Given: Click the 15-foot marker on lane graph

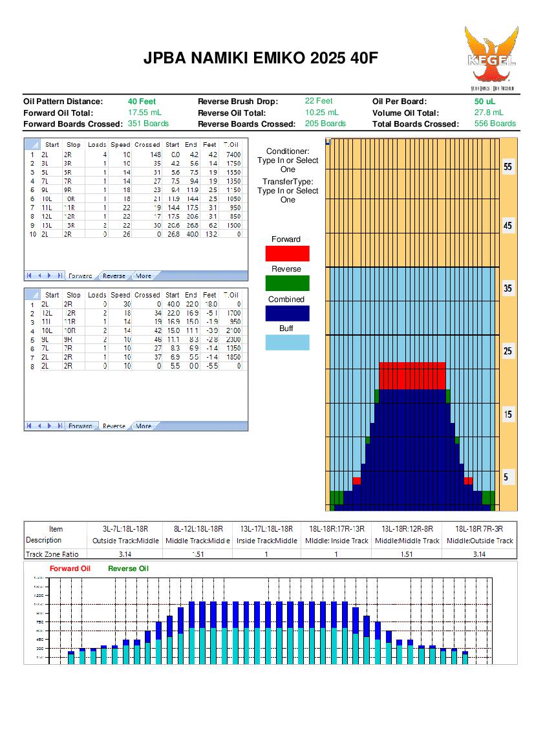Looking at the screenshot, I should (x=507, y=414).
